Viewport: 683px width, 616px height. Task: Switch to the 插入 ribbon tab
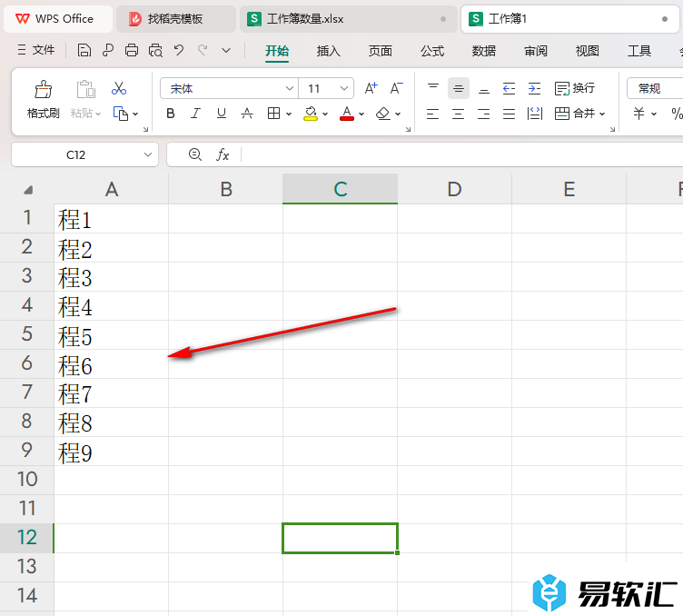[x=329, y=51]
